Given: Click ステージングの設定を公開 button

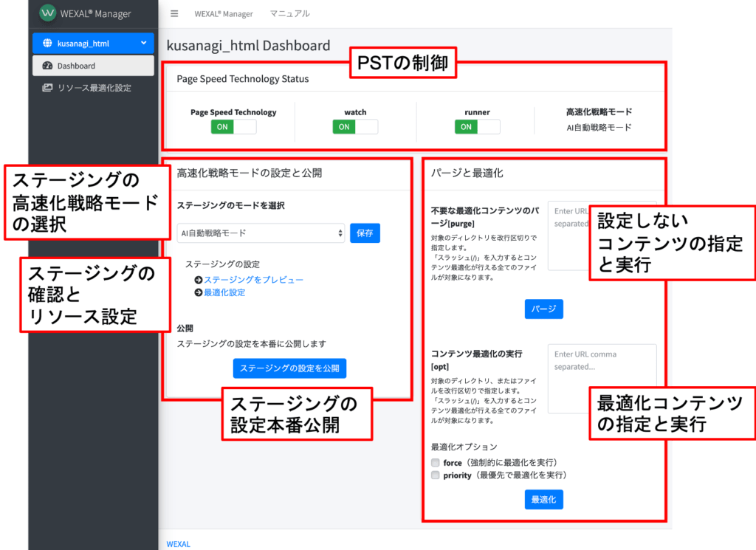Looking at the screenshot, I should point(289,368).
